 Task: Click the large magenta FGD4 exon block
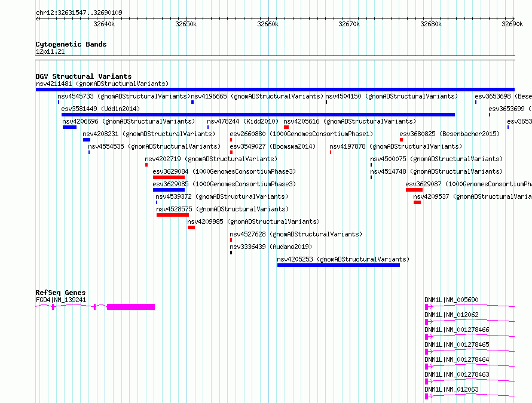point(131,307)
